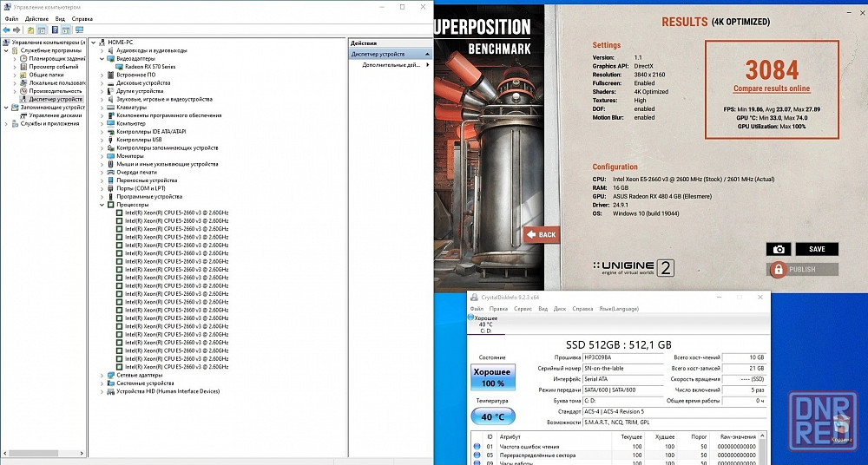The width and height of the screenshot is (868, 465).
Task: Expand Сетевые адаптеры category
Action: point(102,375)
